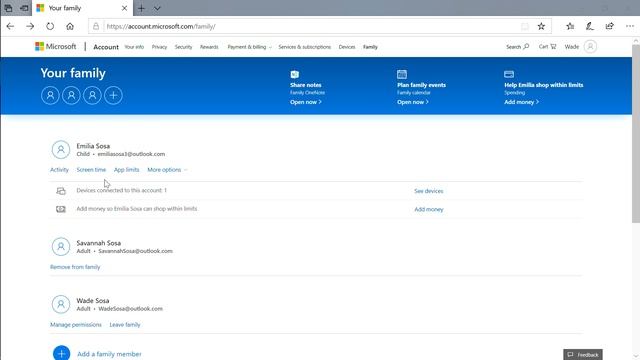640x360 pixels.
Task: Click the spending card icon in banner
Action: 509,74
